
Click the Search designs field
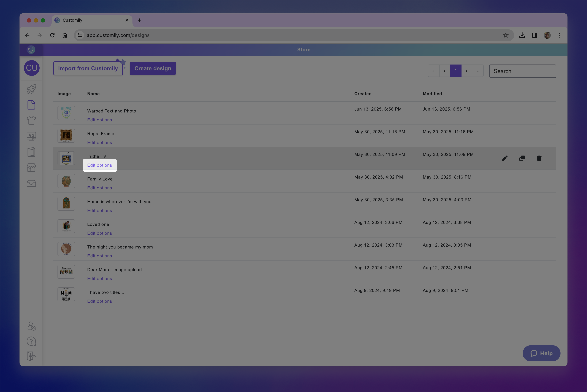[x=522, y=71]
